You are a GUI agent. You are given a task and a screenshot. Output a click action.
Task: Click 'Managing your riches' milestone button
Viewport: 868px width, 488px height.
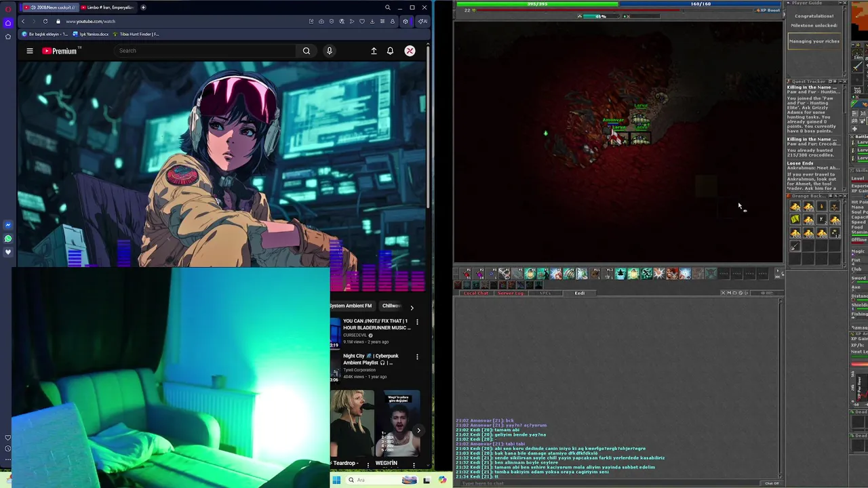point(814,41)
